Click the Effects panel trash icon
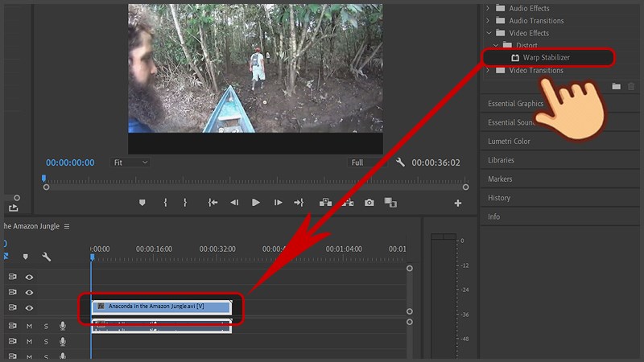644x362 pixels. point(631,86)
